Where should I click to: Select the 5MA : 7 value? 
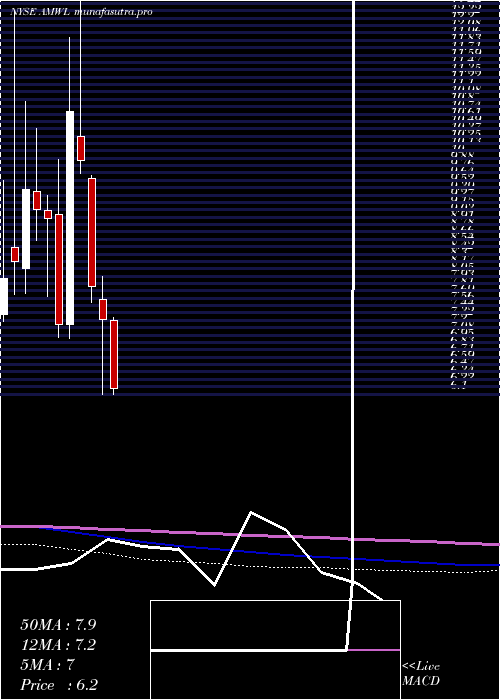point(47,665)
